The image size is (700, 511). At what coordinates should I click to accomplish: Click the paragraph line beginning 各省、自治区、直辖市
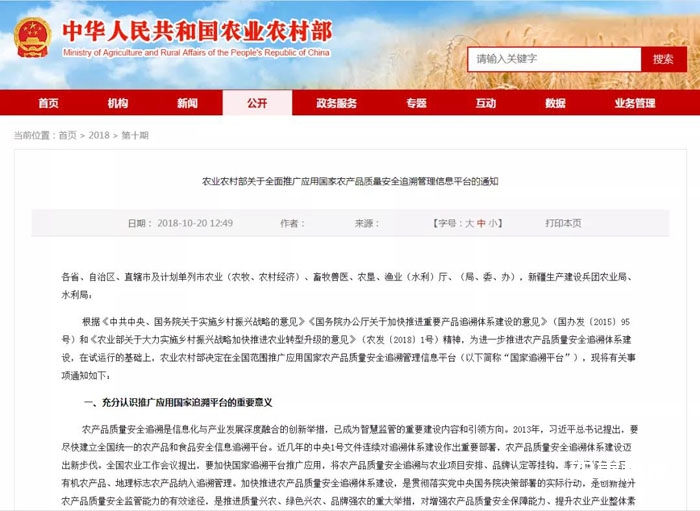pos(346,277)
